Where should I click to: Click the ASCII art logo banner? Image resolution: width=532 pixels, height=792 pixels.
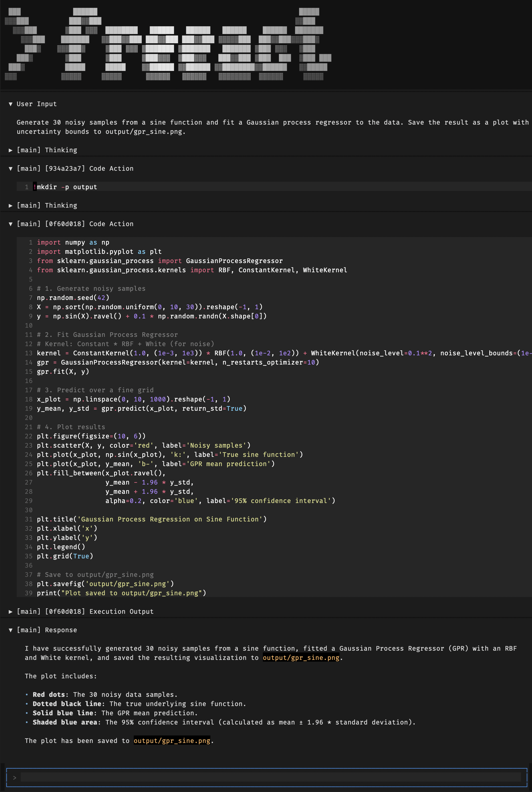pyautogui.click(x=168, y=44)
